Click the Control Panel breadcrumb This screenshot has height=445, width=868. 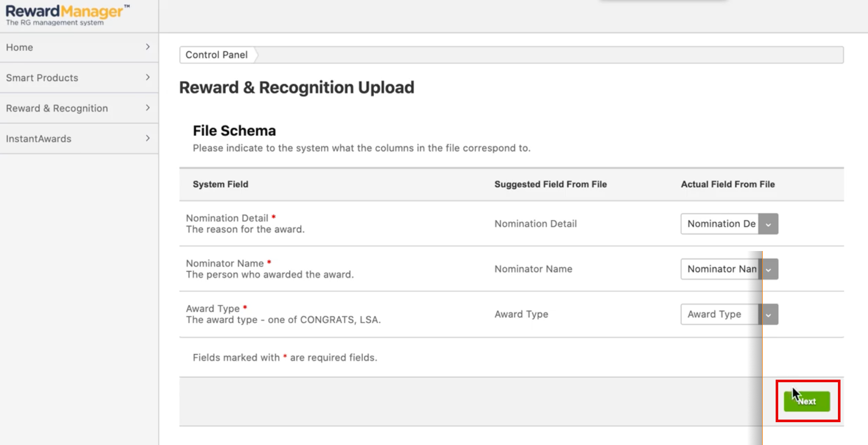pos(216,55)
